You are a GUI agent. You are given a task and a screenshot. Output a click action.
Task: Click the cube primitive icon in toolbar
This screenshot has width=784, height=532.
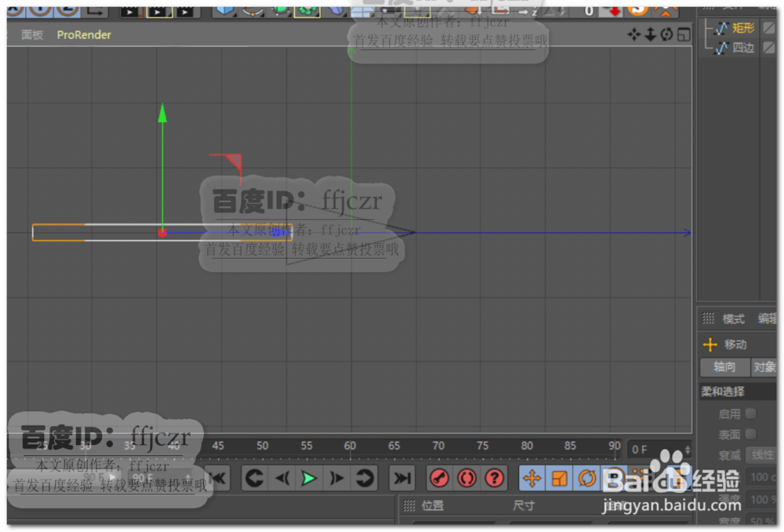click(224, 10)
